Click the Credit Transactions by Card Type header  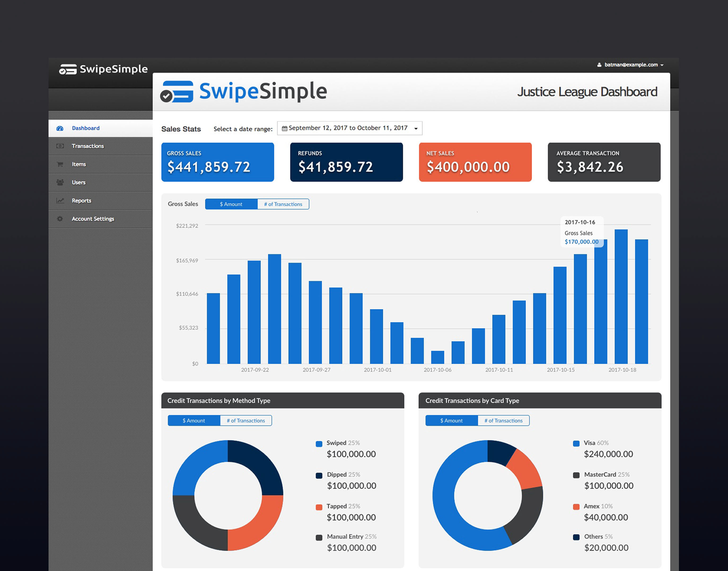click(x=540, y=400)
